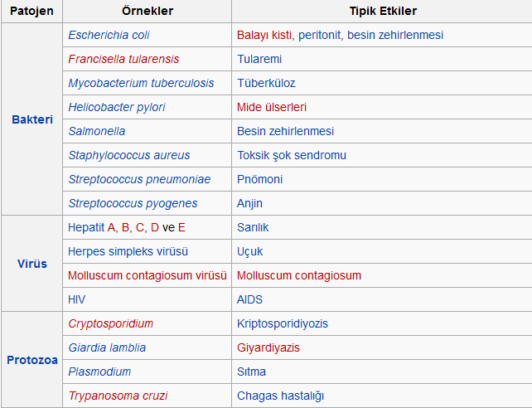Open the Sıtma disease link
The height and width of the screenshot is (408, 532).
(254, 372)
